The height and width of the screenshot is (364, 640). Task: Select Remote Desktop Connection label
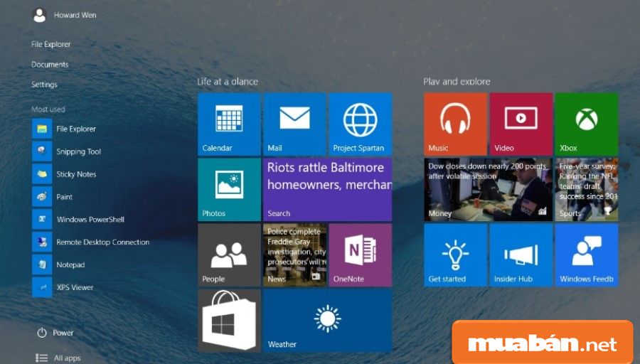coord(103,242)
